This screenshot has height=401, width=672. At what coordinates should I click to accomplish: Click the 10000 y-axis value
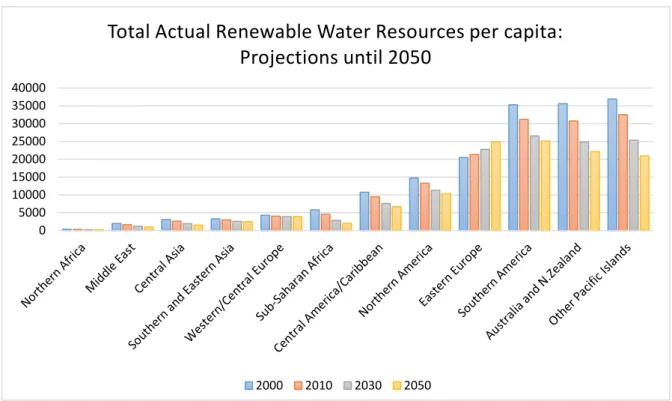[29, 195]
